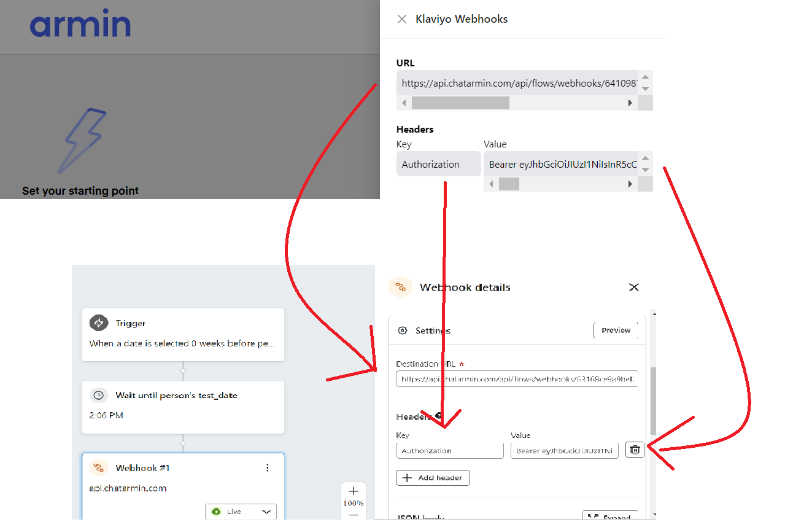Click the Trigger lightning bolt icon
This screenshot has width=812, height=527.
(x=98, y=323)
